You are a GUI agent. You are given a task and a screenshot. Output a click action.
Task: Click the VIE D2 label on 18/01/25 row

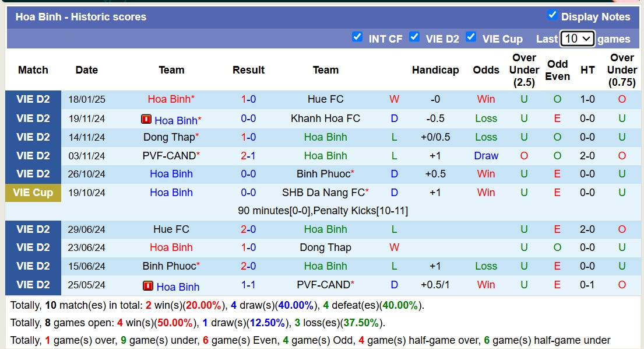33,99
